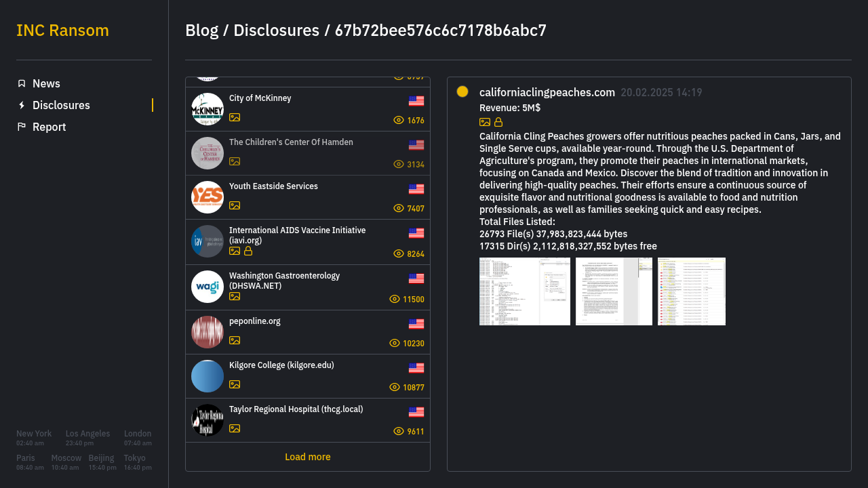This screenshot has width=868, height=488.
Task: Click eye views icon next to 9611
Action: coord(399,431)
